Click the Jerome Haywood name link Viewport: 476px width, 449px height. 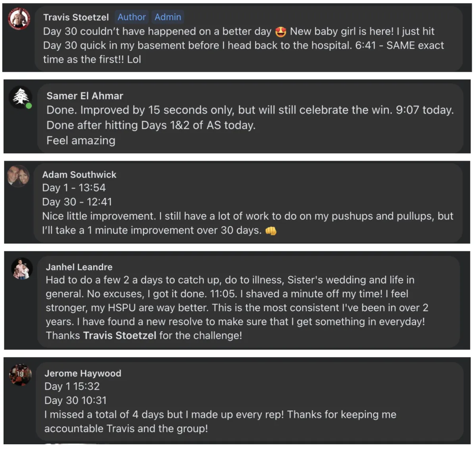click(83, 373)
